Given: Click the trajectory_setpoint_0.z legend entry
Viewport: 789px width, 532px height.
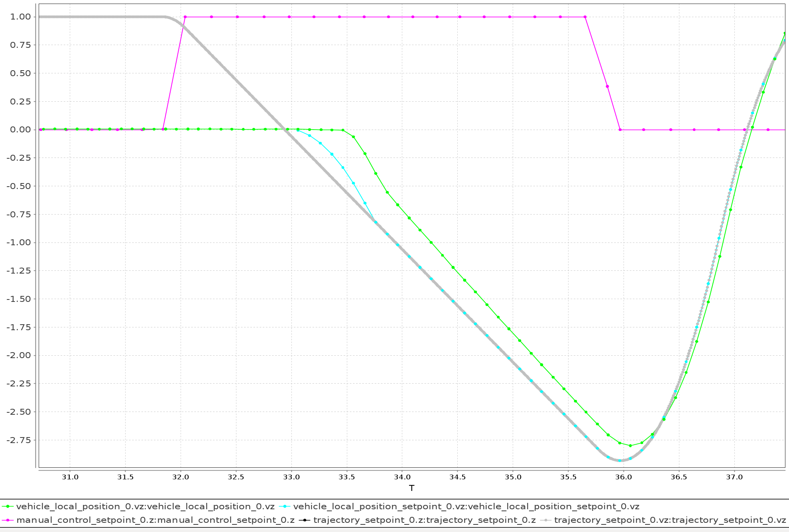Looking at the screenshot, I should point(418,520).
